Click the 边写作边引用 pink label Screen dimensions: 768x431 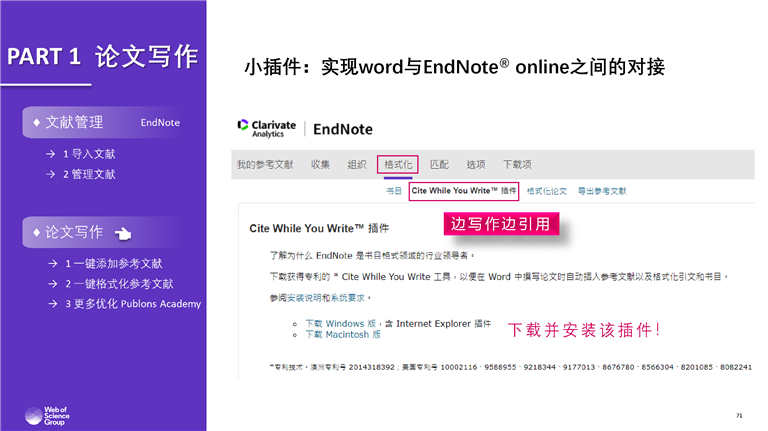501,224
